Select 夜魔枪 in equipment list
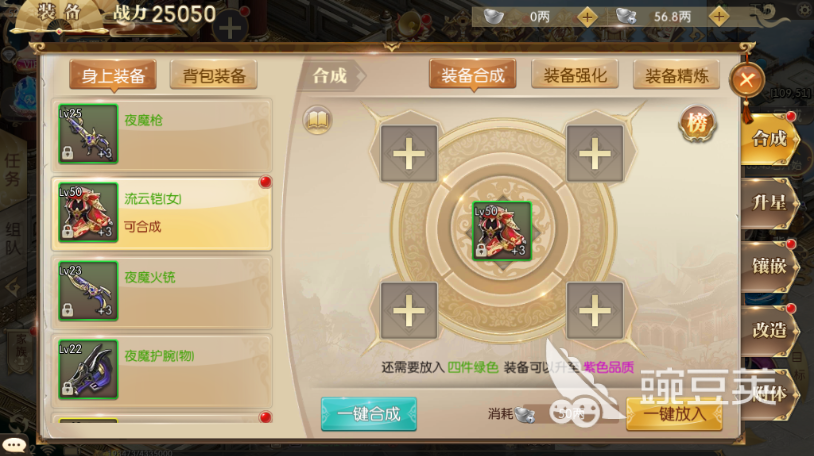 (162, 134)
